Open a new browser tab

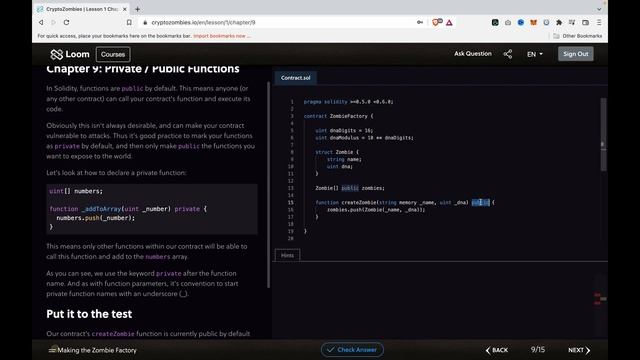138,9
